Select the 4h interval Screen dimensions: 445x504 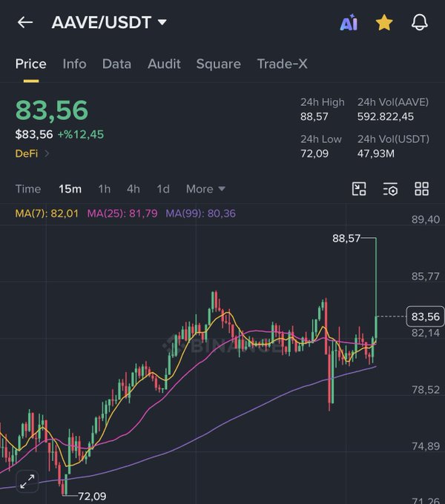click(x=133, y=189)
